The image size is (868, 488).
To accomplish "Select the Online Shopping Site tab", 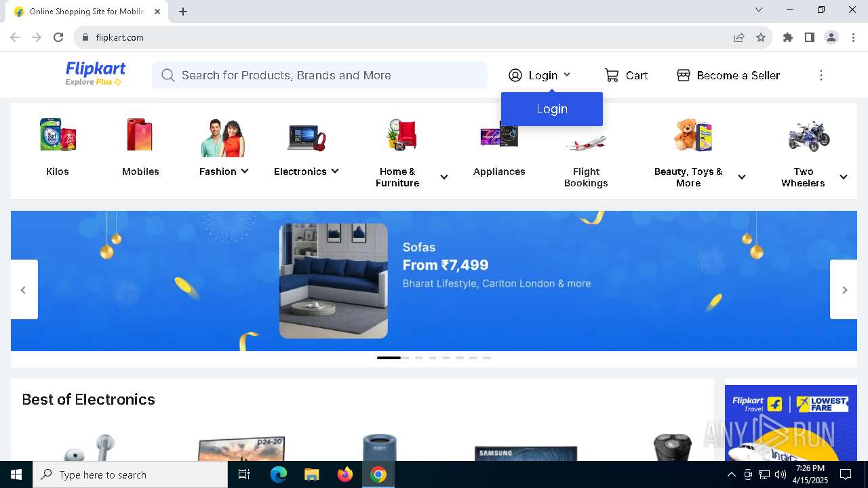I will [x=87, y=12].
